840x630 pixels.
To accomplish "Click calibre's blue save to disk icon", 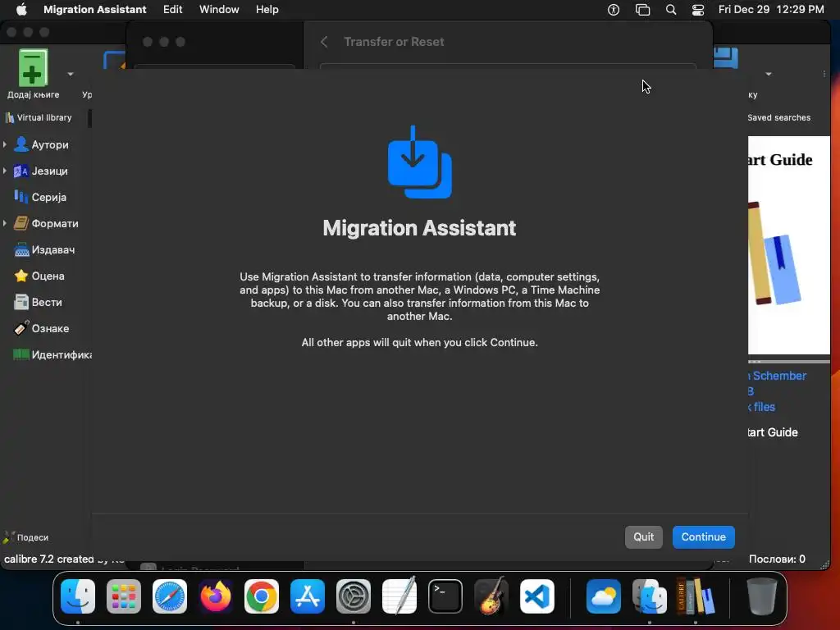I will 726,57.
